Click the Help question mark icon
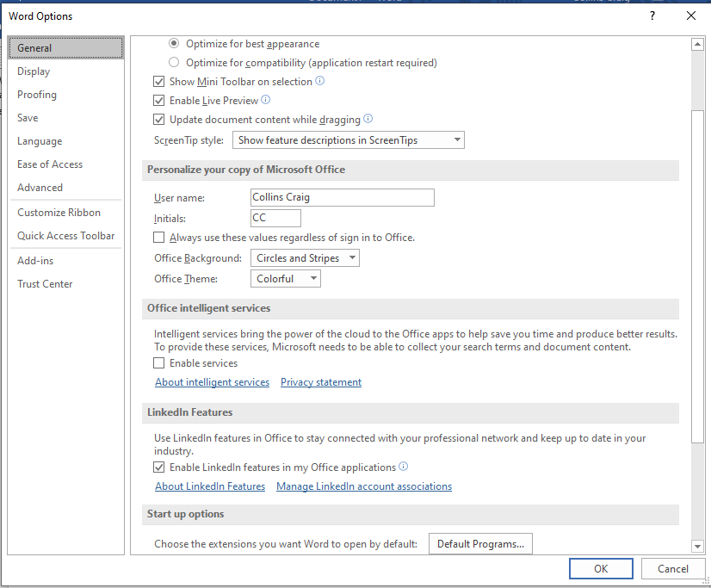The height and width of the screenshot is (588, 711). [652, 15]
